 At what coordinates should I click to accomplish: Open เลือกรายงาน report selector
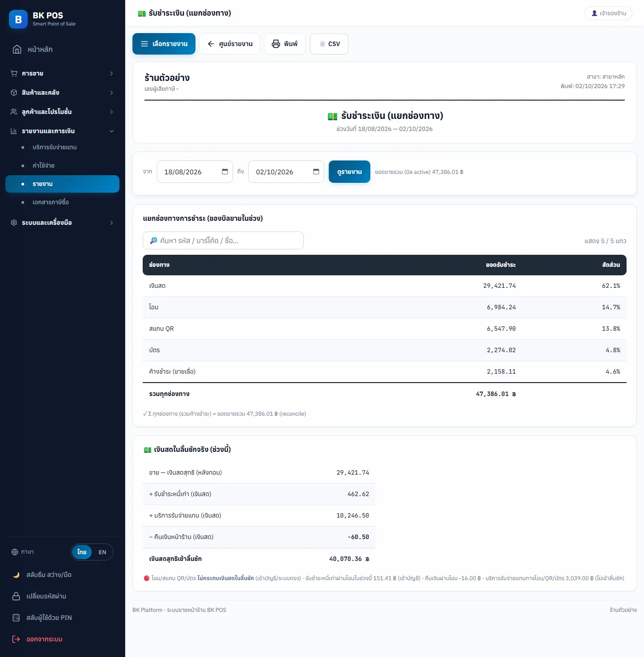click(164, 44)
